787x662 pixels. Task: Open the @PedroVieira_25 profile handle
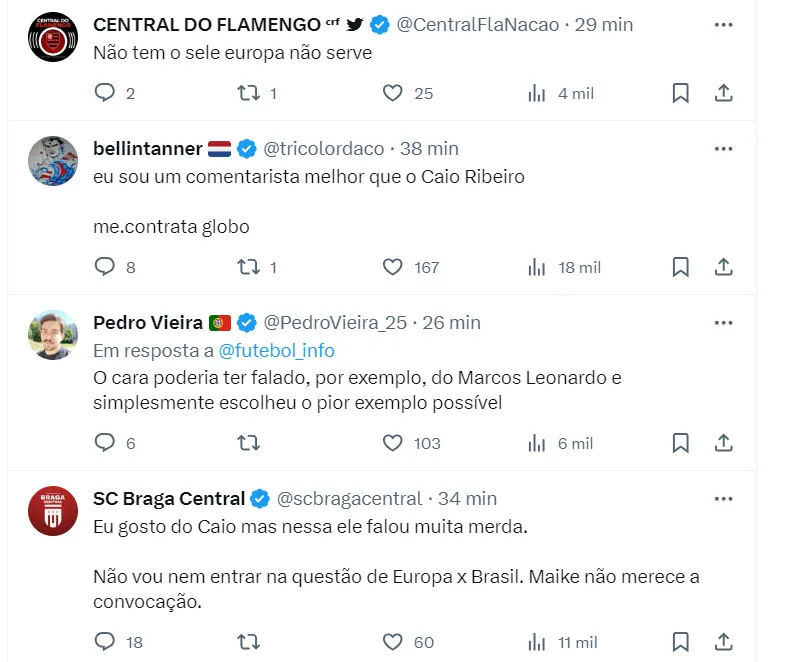click(x=335, y=322)
